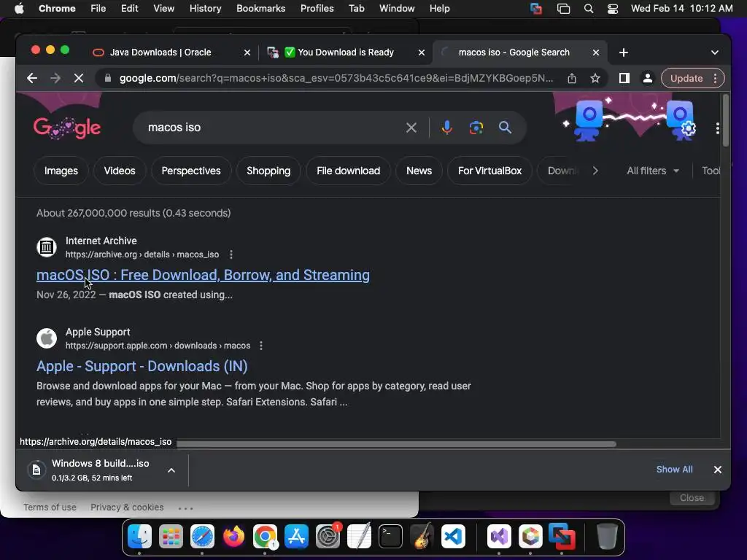
Task: Open the Chrome File menu
Action: 98,9
